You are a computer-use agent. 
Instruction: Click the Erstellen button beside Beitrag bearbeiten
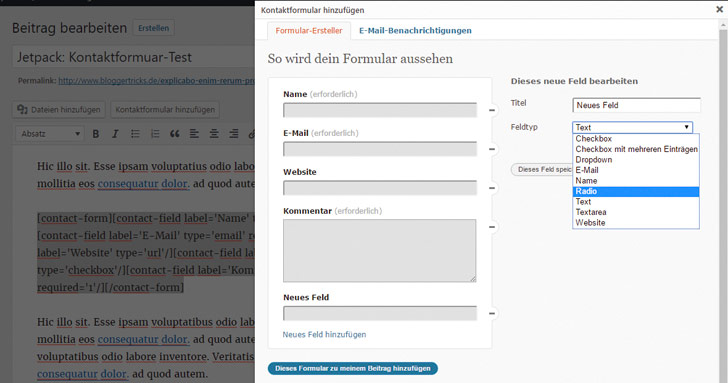[x=153, y=28]
